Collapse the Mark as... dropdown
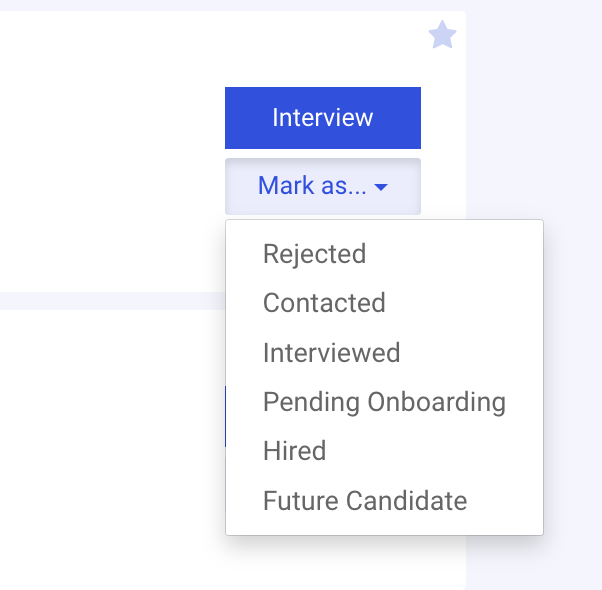This screenshot has height=590, width=602. tap(322, 185)
